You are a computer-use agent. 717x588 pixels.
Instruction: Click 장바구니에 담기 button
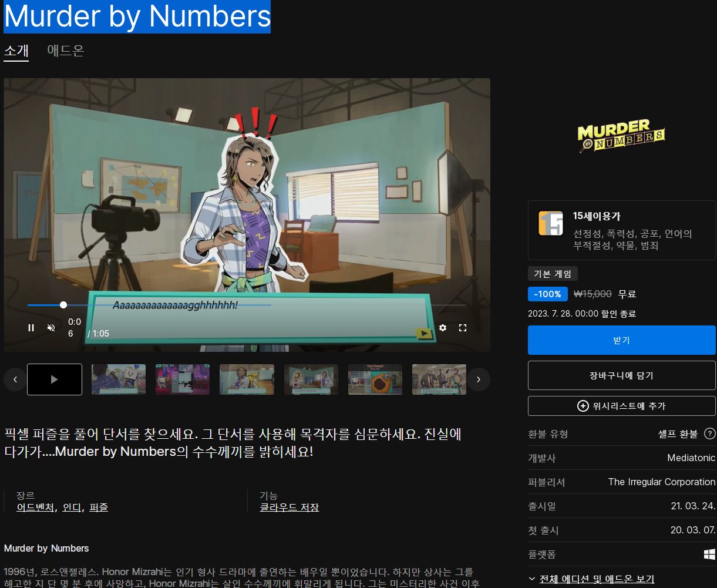point(622,375)
